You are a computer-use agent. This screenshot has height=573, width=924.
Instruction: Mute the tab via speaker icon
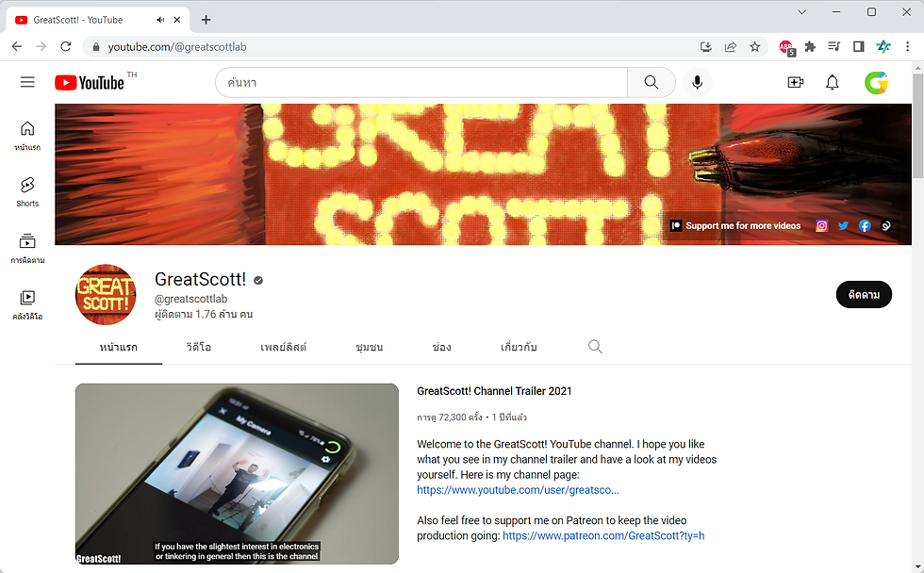[160, 20]
